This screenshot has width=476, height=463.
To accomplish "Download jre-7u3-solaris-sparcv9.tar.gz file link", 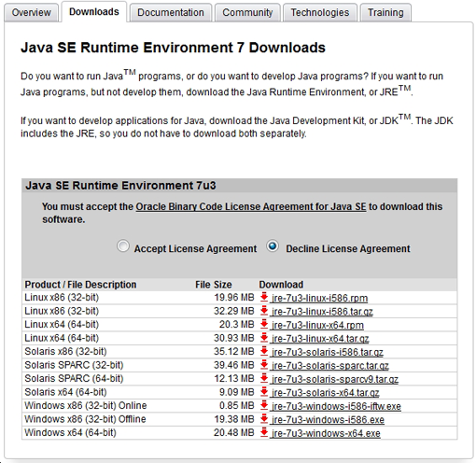I will click(x=335, y=379).
